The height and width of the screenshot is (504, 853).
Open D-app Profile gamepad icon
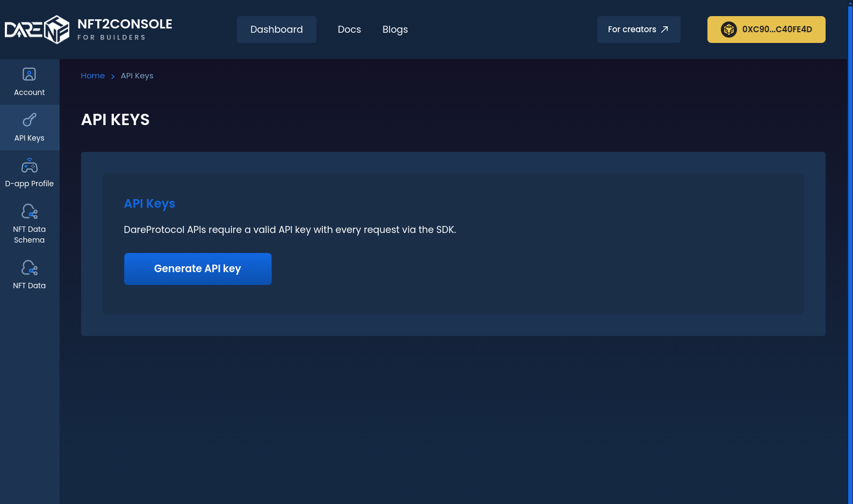(30, 165)
